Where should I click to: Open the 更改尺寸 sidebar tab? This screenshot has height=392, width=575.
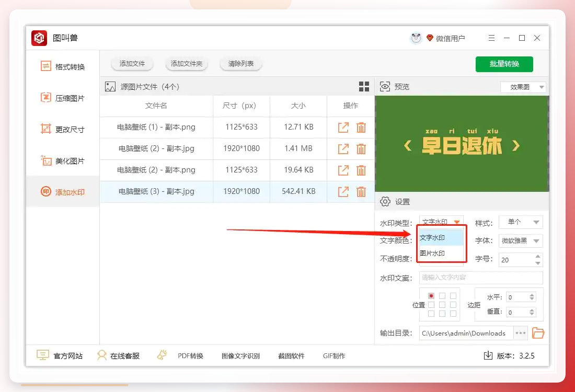[x=63, y=129]
